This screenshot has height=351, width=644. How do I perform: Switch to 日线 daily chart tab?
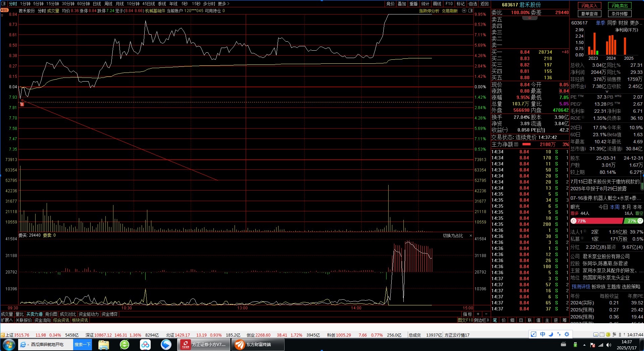(97, 4)
